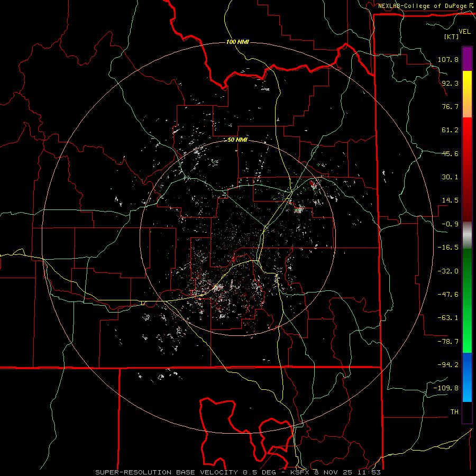Click the 45.6 scale value
The width and height of the screenshot is (476, 476).
pyautogui.click(x=450, y=153)
